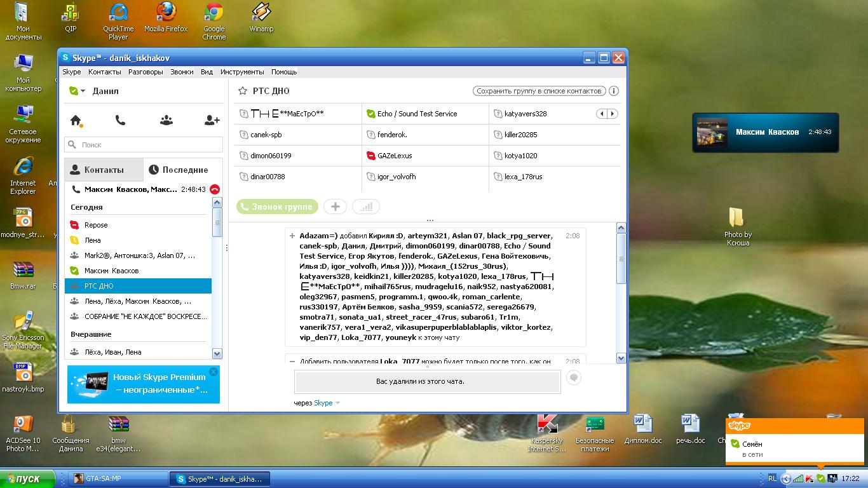Open group info icon next to save button
Image resolution: width=868 pixels, height=488 pixels.
(614, 91)
